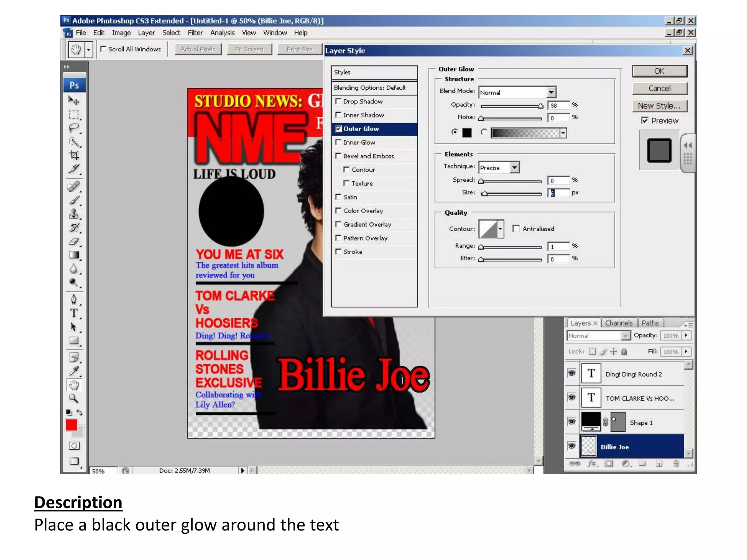Viewport: 747px width, 560px height.
Task: Open the Blend Mode dropdown
Action: click(551, 92)
